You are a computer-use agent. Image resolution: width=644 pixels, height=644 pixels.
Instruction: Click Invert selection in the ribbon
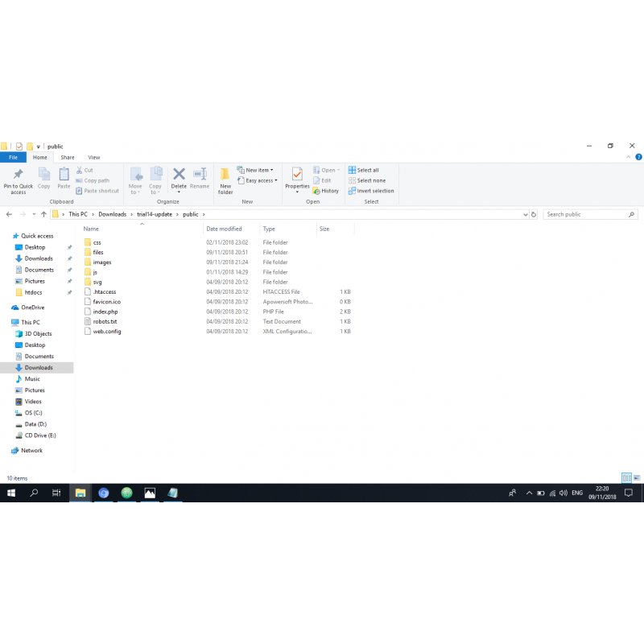[x=371, y=191]
